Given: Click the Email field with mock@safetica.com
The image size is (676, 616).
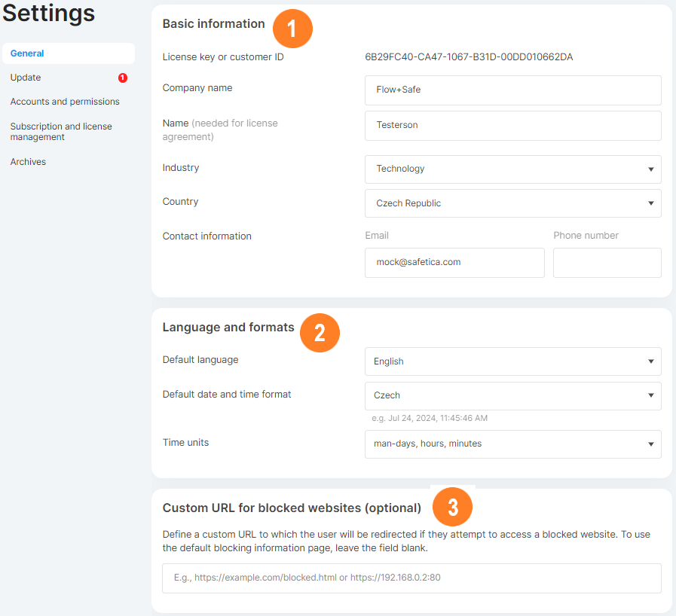Looking at the screenshot, I should (454, 263).
